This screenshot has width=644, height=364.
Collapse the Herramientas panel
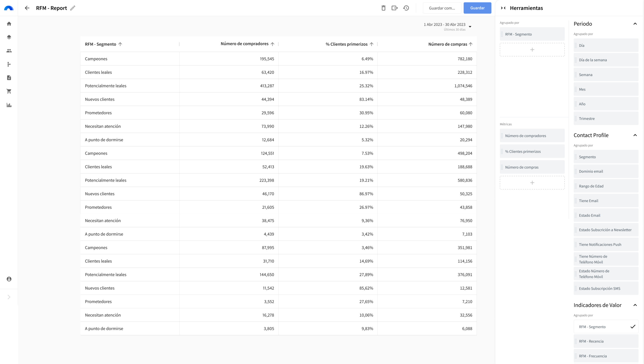coord(503,8)
